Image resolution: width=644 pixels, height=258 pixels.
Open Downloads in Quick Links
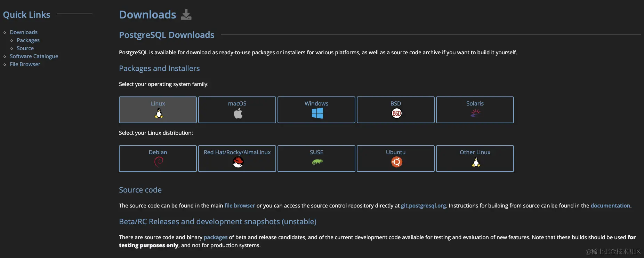tap(24, 32)
